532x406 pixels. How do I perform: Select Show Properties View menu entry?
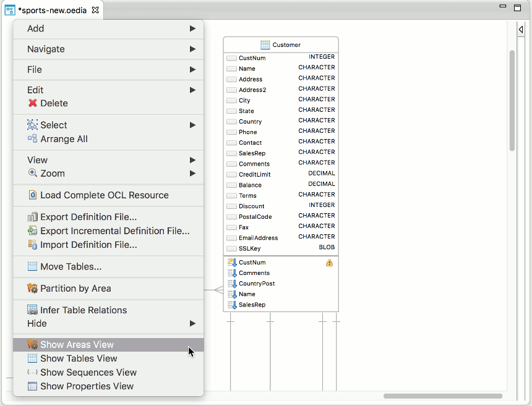click(x=87, y=386)
